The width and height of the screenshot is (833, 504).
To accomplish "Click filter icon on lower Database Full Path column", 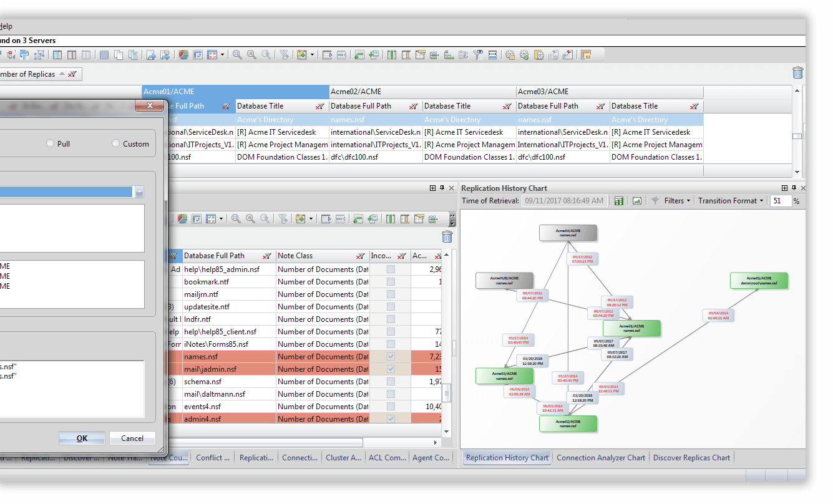I will coord(267,256).
